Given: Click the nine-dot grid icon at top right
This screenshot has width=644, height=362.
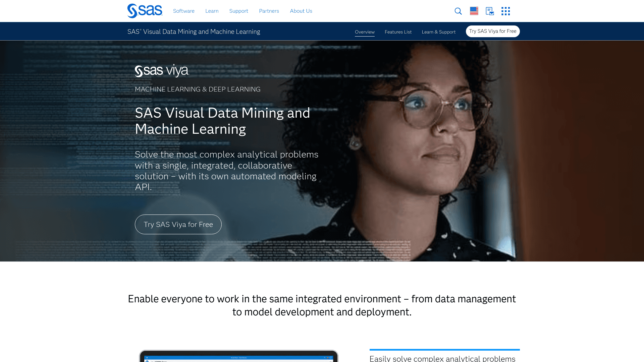Looking at the screenshot, I should [505, 11].
